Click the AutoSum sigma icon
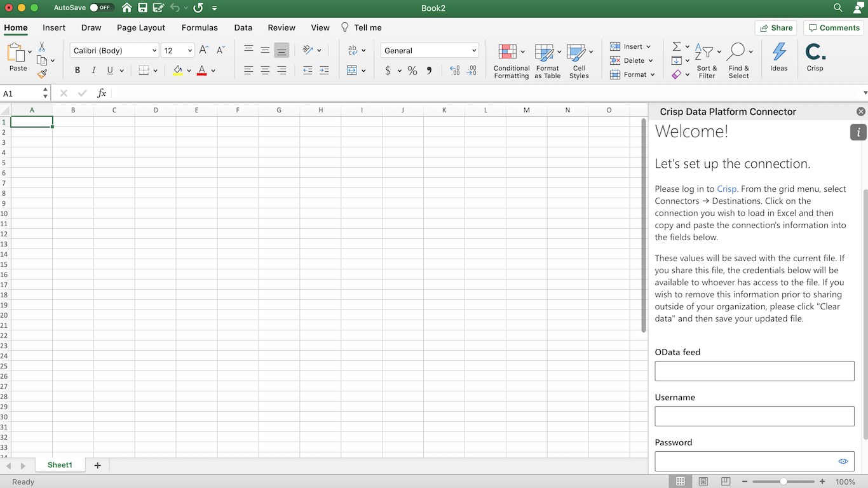Viewport: 868px width, 488px height. pos(676,46)
